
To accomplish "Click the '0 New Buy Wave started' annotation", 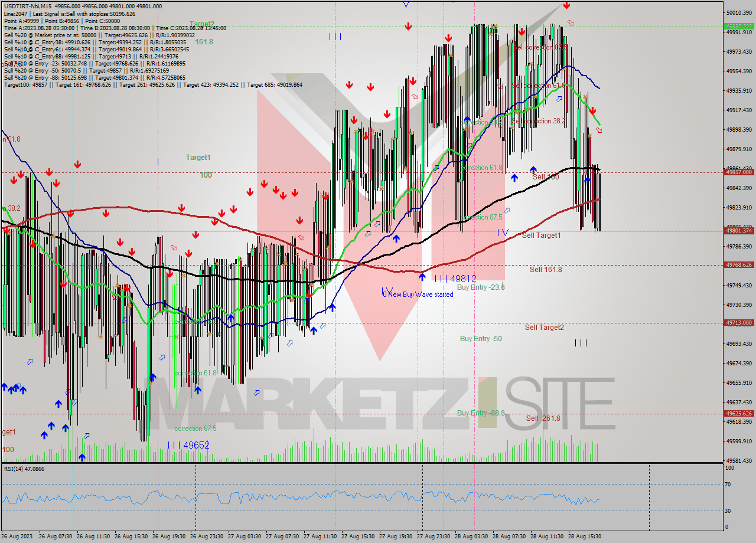I will 418,294.
